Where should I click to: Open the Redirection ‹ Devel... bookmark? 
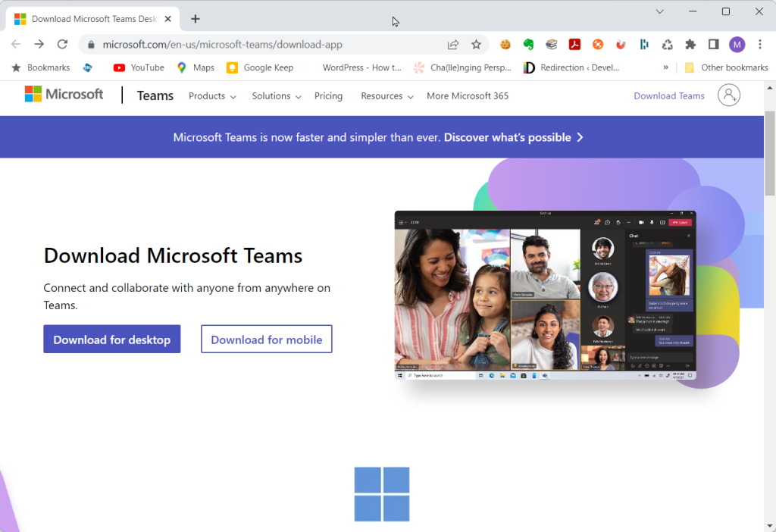point(571,67)
